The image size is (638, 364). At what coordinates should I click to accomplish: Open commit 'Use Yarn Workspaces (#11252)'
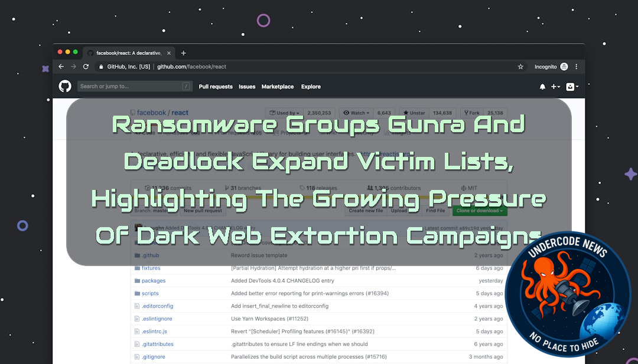click(x=270, y=319)
